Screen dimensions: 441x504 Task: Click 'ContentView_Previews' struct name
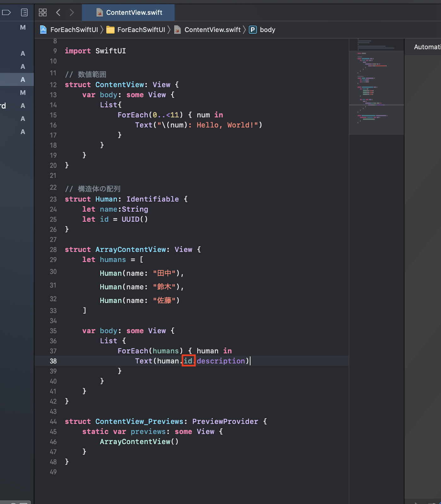click(x=139, y=421)
